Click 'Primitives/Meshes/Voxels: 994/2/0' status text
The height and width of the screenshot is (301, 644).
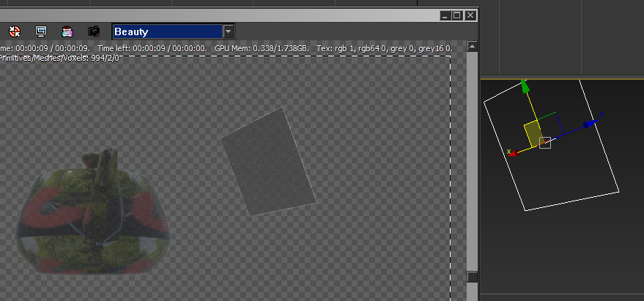(59, 58)
